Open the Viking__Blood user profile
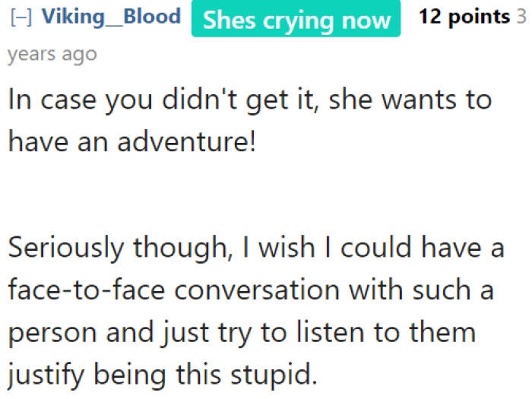This screenshot has width=532, height=399. [x=111, y=17]
